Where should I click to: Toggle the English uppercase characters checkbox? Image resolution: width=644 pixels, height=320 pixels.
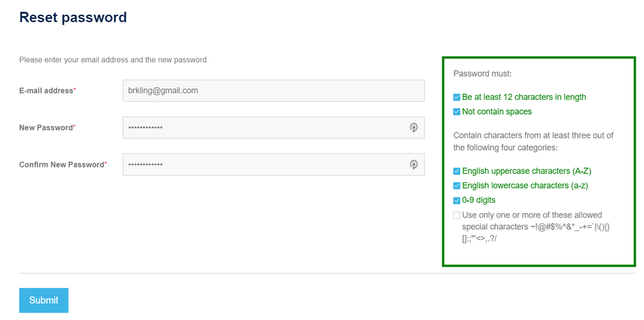point(456,171)
